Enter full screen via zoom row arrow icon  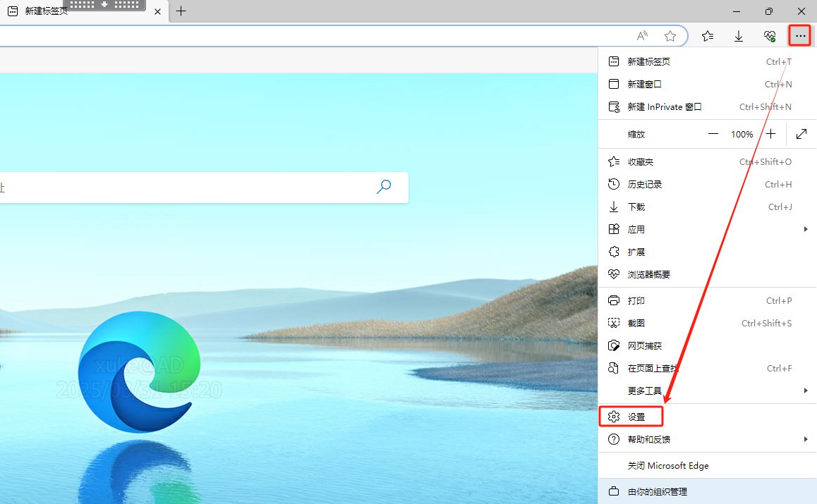click(x=801, y=134)
